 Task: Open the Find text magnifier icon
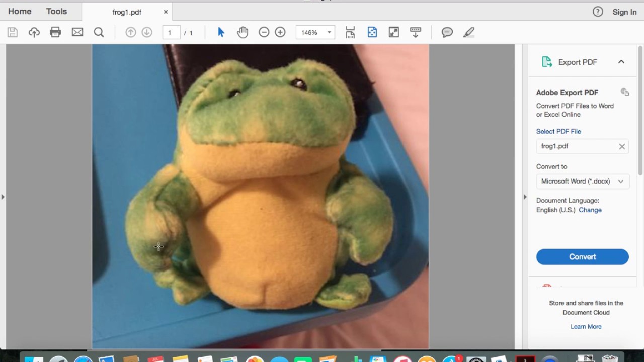coord(99,32)
